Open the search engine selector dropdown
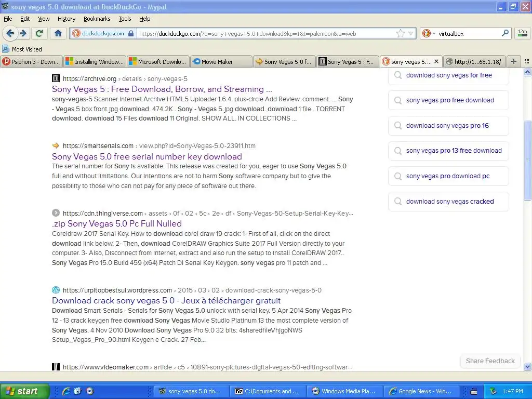The width and height of the screenshot is (532, 399). tap(429, 33)
